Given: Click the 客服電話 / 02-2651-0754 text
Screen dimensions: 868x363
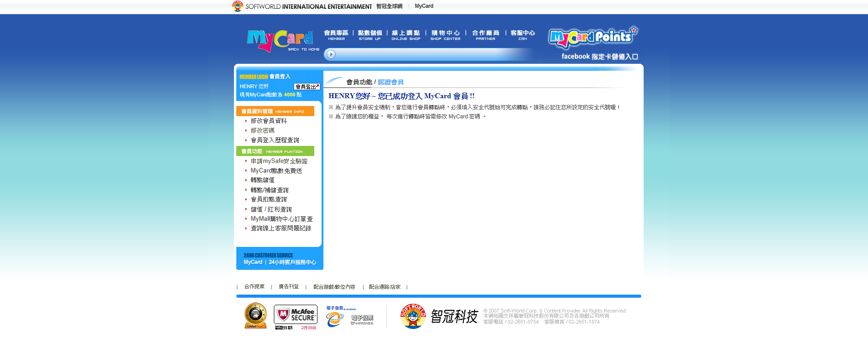Looking at the screenshot, I should click(511, 322).
